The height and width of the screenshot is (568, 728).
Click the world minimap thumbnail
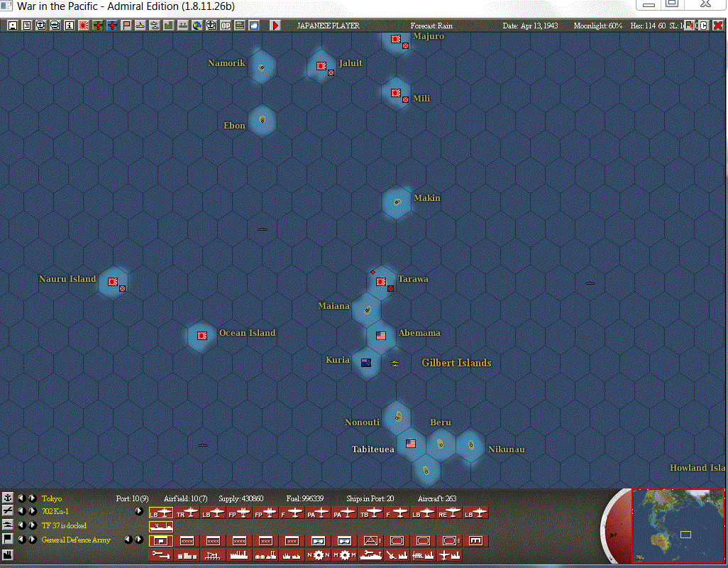click(x=678, y=525)
